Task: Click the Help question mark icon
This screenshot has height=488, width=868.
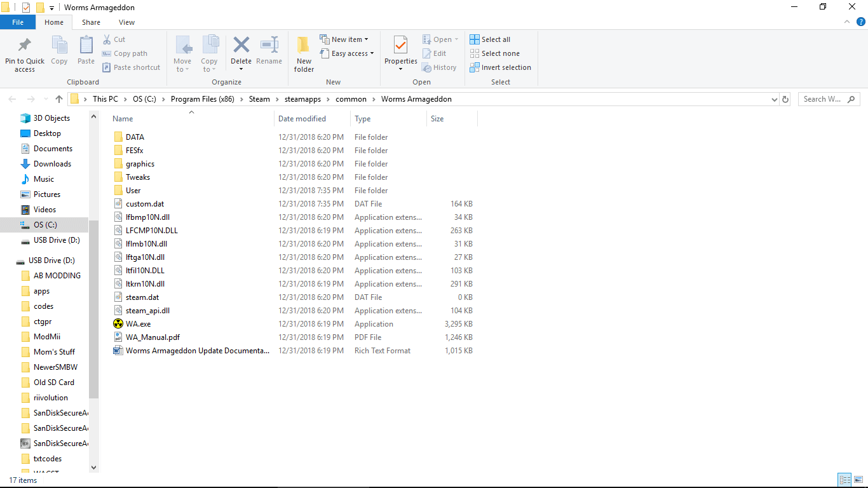Action: click(861, 22)
